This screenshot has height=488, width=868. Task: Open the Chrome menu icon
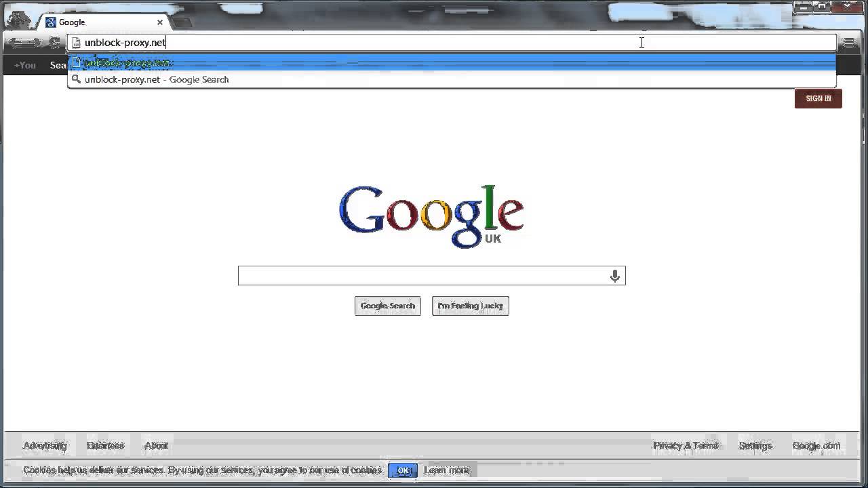pyautogui.click(x=849, y=43)
